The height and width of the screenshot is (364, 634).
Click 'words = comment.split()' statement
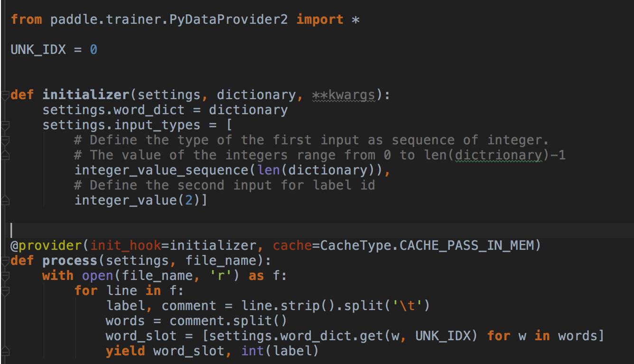tap(196, 321)
